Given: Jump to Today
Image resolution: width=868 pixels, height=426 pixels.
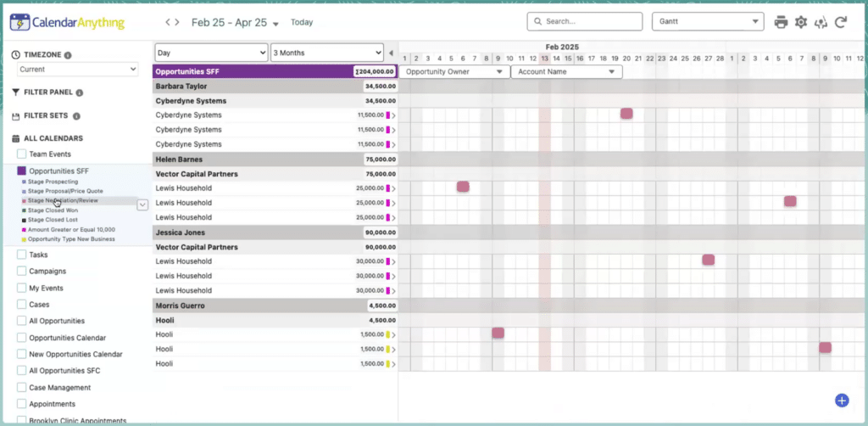Looking at the screenshot, I should click(x=302, y=23).
